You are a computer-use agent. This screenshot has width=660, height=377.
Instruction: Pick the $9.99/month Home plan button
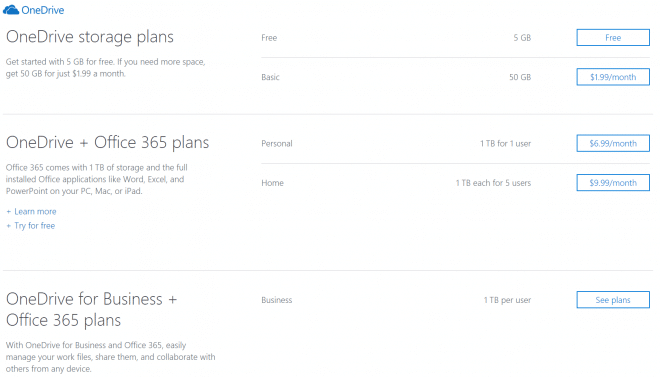[x=613, y=183]
